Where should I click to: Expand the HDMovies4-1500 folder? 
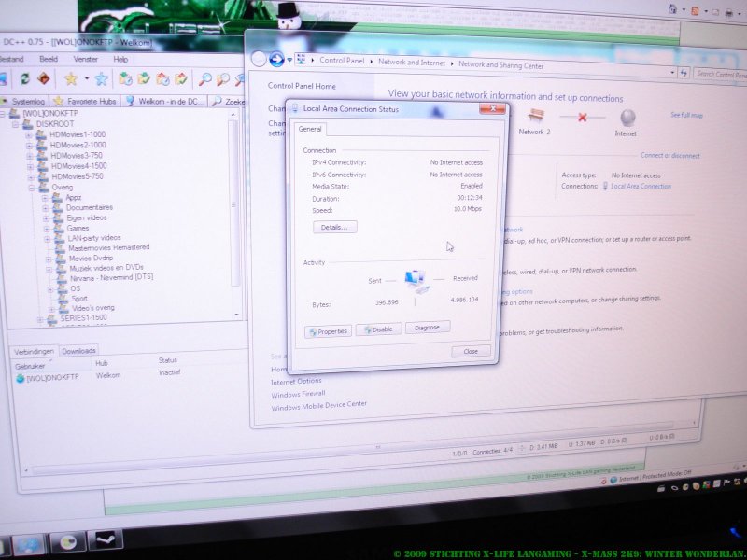[30, 167]
